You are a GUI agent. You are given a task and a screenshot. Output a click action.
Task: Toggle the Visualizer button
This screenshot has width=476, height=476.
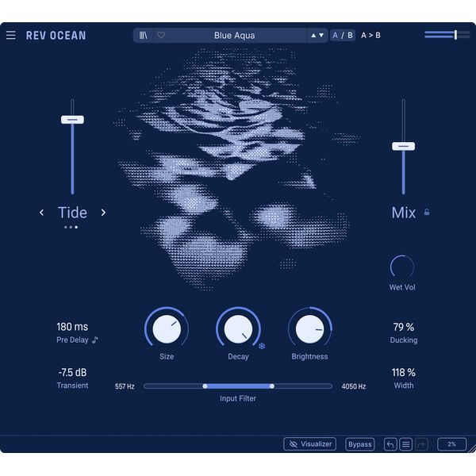pos(309,444)
